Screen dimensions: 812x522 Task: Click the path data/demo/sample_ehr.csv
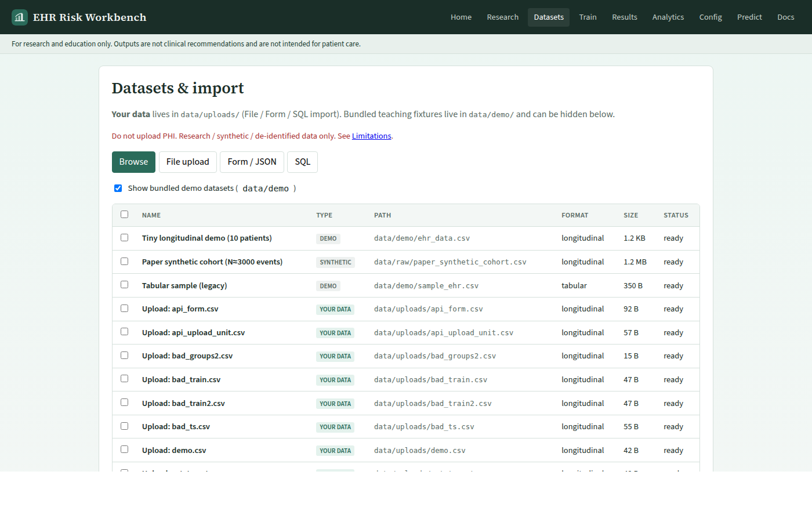coord(426,286)
